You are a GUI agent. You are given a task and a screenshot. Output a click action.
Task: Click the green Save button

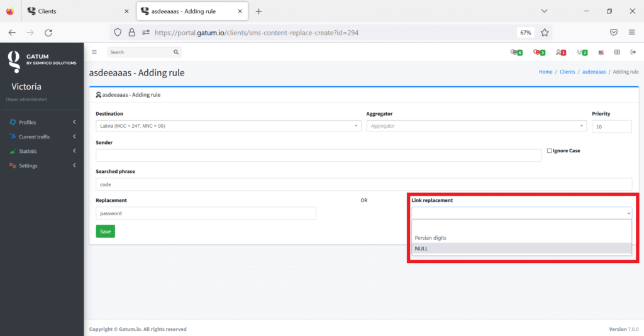(x=106, y=232)
